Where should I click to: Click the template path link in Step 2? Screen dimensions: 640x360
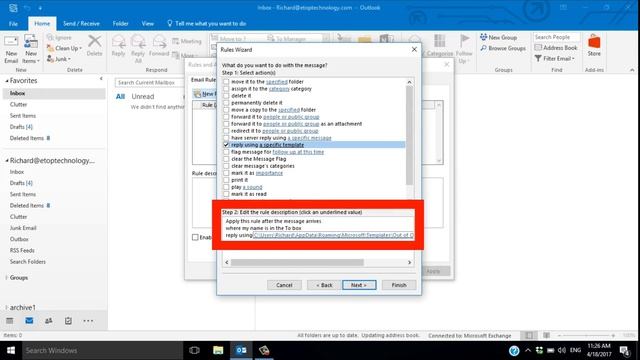333,235
